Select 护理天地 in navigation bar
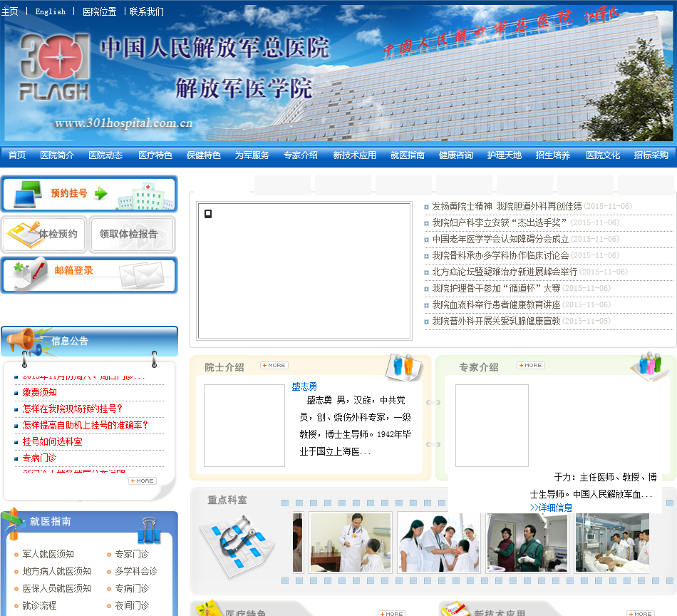This screenshot has height=616, width=677. click(505, 155)
